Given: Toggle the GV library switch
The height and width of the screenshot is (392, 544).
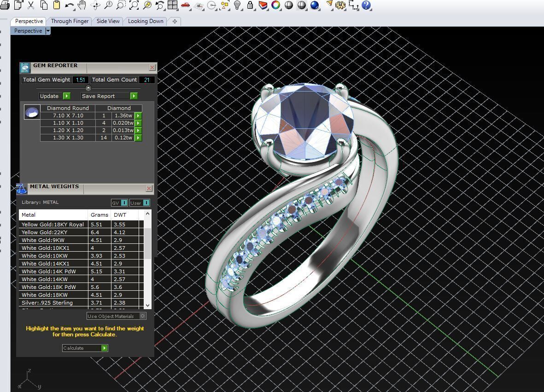Looking at the screenshot, I should (119, 203).
